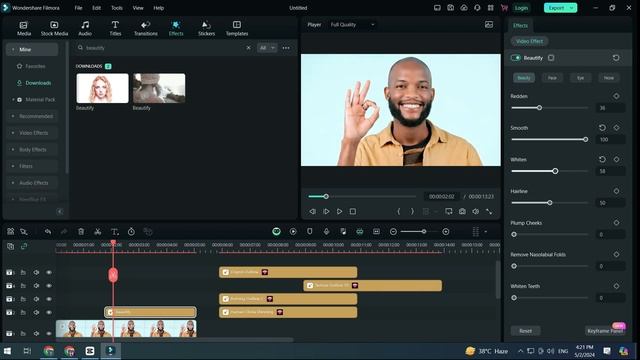Add a keyframe for Whiten Teeth
This screenshot has width=640, height=360.
pos(616,286)
